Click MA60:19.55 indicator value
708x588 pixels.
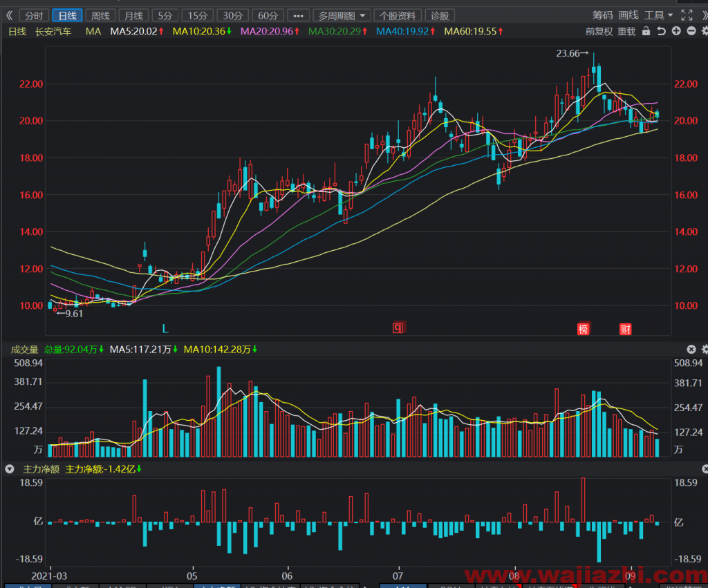pos(473,31)
